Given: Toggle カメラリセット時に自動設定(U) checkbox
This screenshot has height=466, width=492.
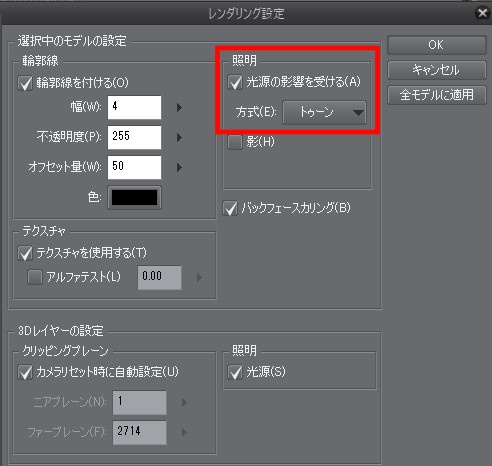Looking at the screenshot, I should 25,372.
